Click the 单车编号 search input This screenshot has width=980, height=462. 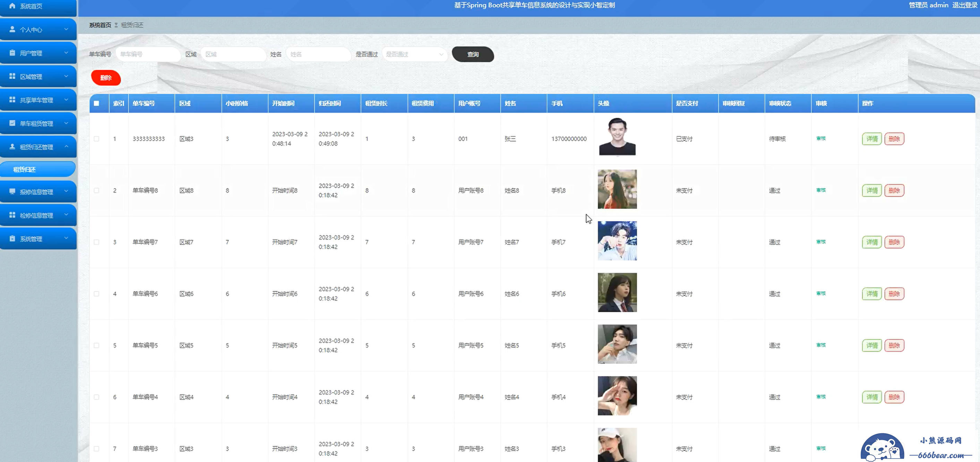pyautogui.click(x=148, y=54)
